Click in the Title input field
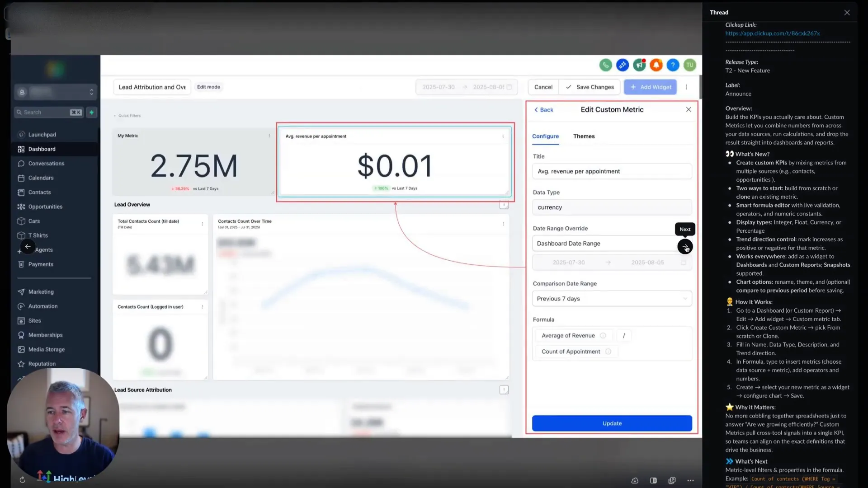 click(612, 171)
